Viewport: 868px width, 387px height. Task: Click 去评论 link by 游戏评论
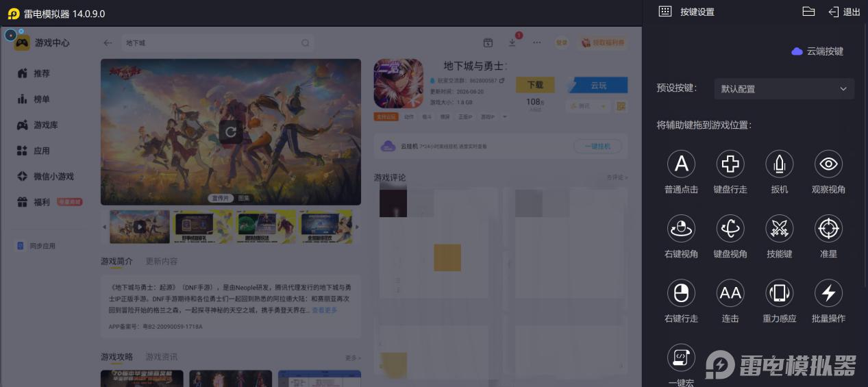point(617,177)
